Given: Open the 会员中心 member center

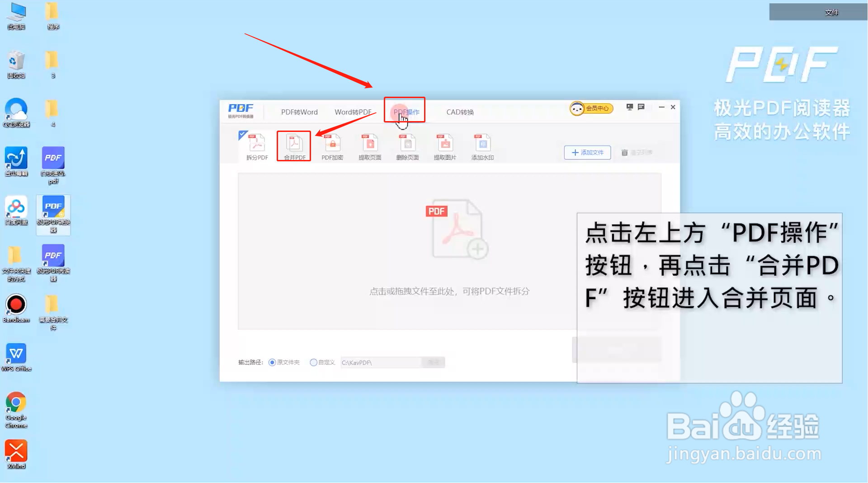Looking at the screenshot, I should (591, 108).
